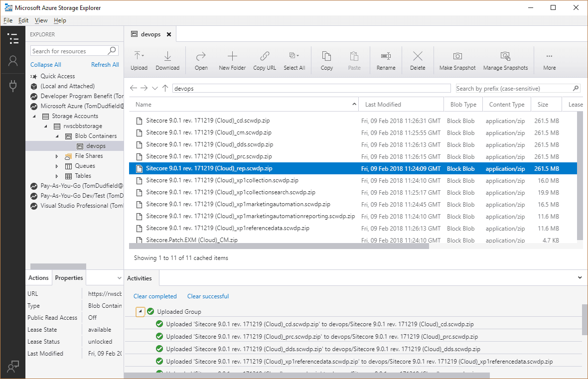
Task: Sort by Blob Type column header
Action: click(463, 105)
